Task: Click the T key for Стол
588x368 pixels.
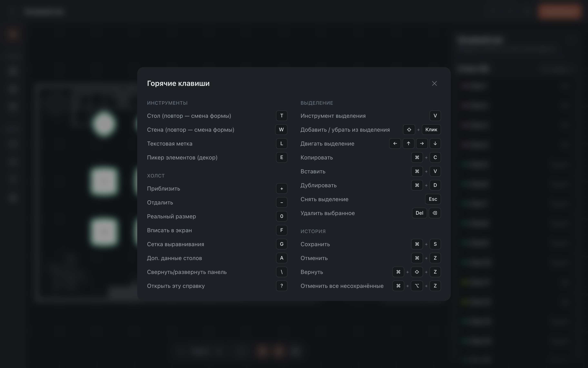Action: click(282, 116)
